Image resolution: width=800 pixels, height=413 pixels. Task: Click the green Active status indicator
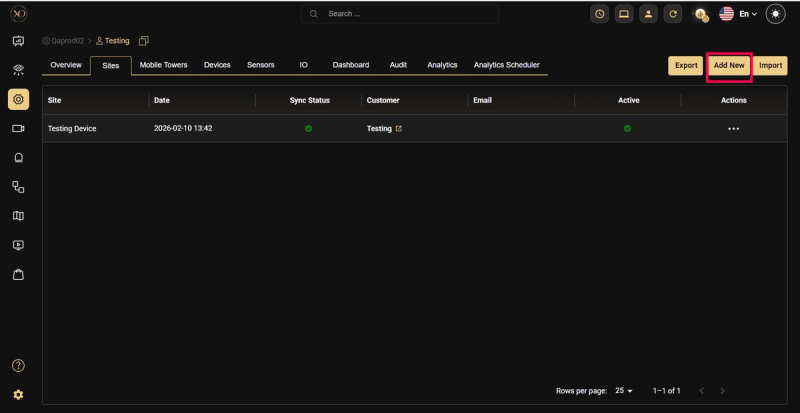(x=628, y=129)
